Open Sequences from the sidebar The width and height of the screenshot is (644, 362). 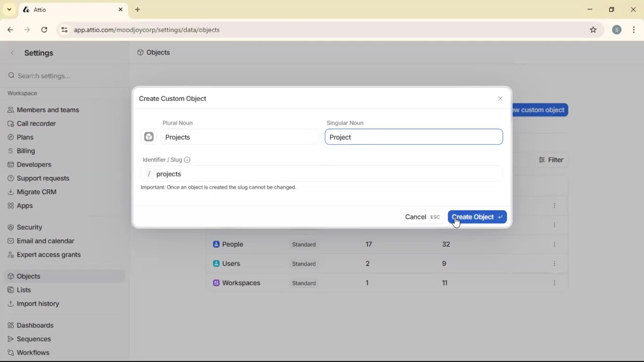click(x=34, y=339)
